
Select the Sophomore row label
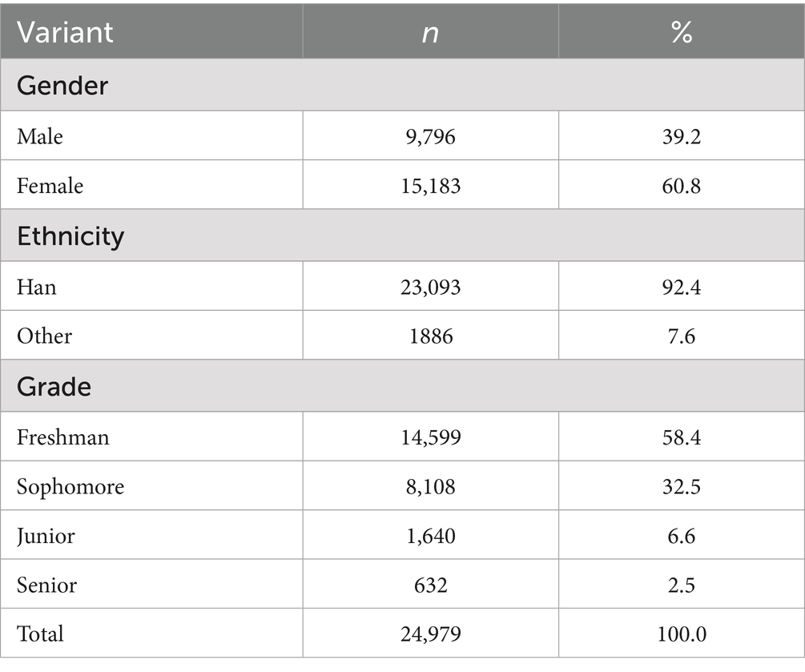[x=70, y=486]
